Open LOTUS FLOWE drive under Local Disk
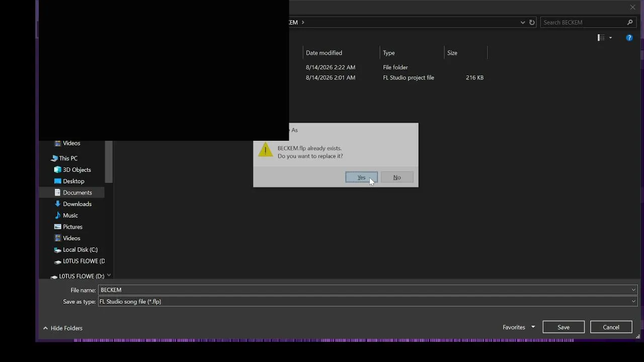This screenshot has height=362, width=644. click(x=84, y=261)
